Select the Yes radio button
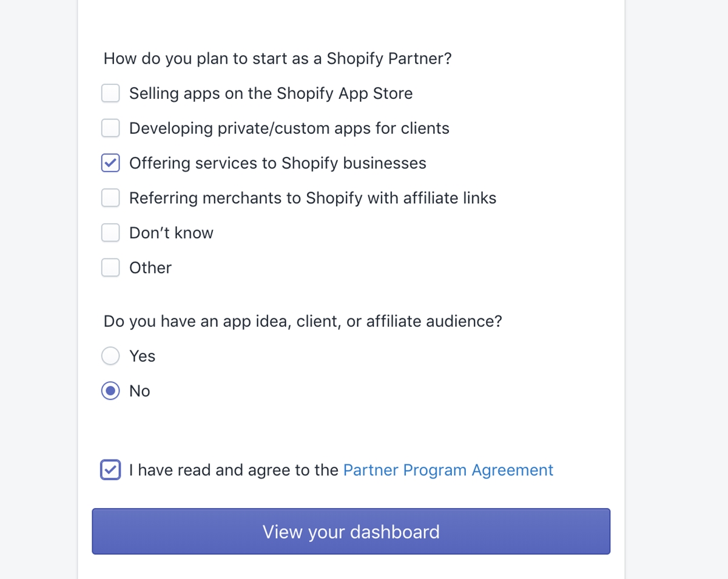728x579 pixels. tap(110, 356)
